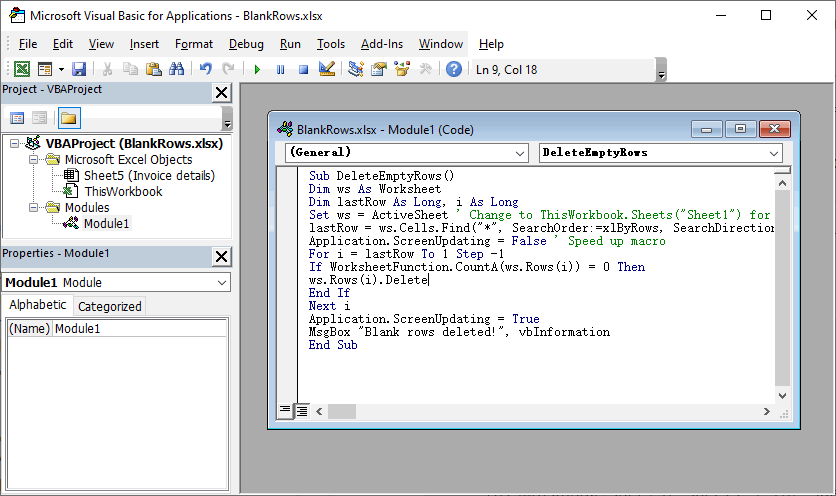Click horizontal scrollbar thumb in code window
836x496 pixels.
[x=342, y=412]
